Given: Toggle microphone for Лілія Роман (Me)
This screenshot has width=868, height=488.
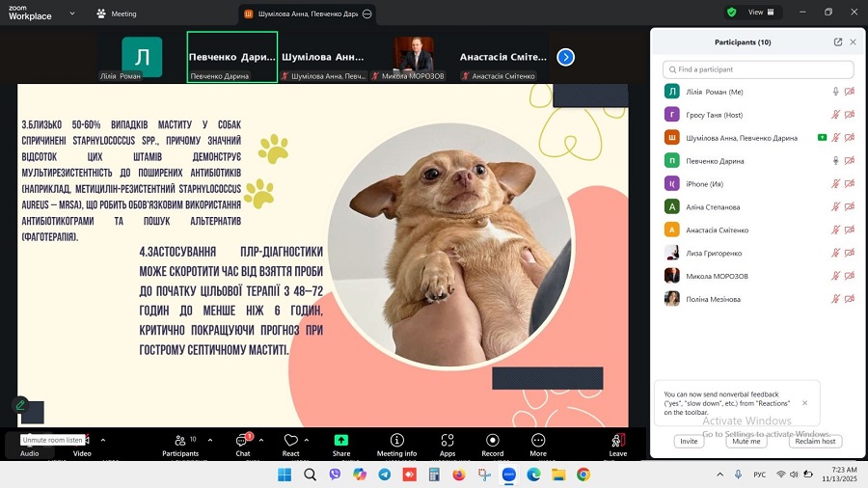Looking at the screenshot, I should (835, 92).
